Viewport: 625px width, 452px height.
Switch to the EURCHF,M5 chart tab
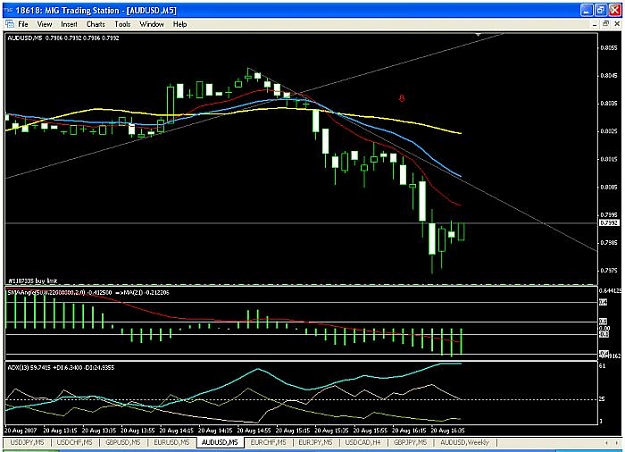click(269, 442)
